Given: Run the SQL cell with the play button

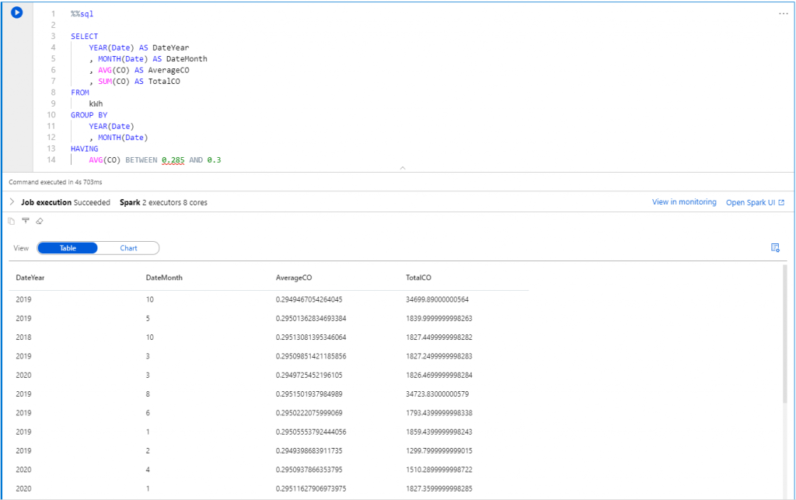Looking at the screenshot, I should (x=17, y=12).
